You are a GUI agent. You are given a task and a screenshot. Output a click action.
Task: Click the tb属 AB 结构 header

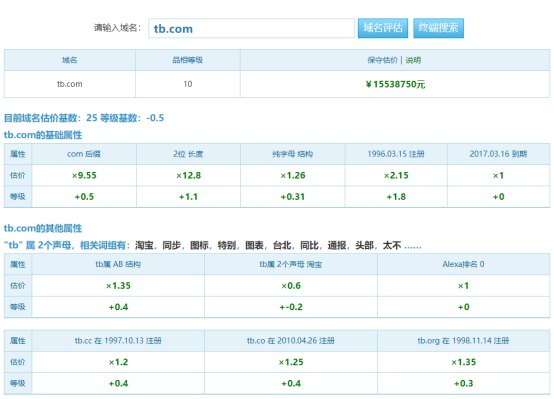point(118,264)
